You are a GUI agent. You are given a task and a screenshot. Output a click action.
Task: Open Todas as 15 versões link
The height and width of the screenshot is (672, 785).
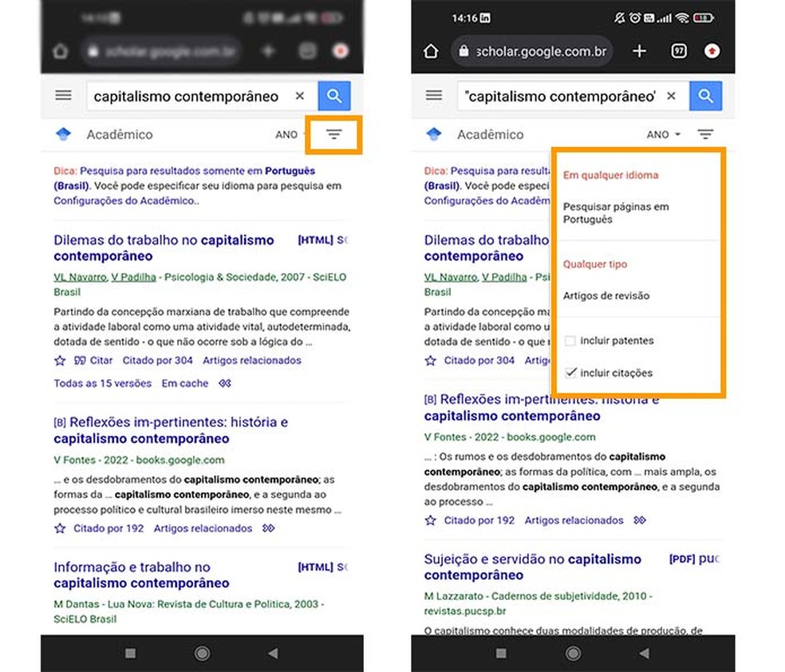click(103, 384)
